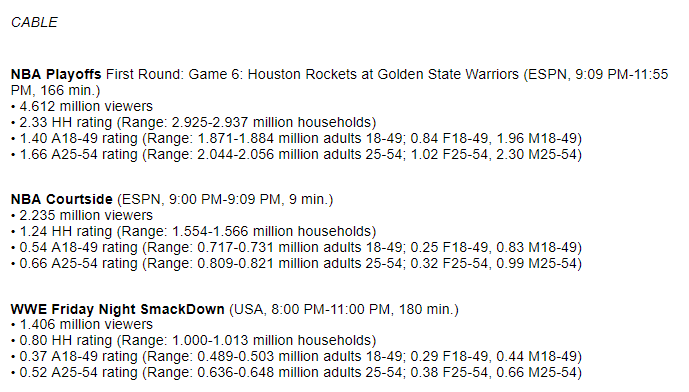Click the 2.235 million viewers line
The height and width of the screenshot is (392, 689).
pos(82,215)
